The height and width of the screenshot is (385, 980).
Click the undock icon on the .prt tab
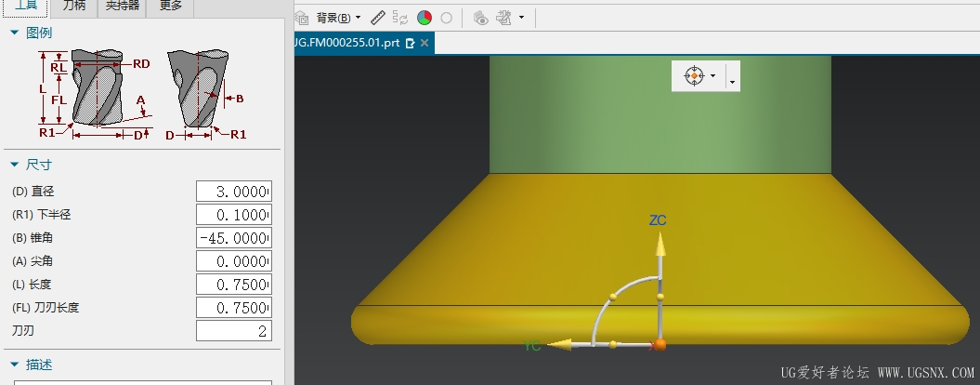coord(411,43)
